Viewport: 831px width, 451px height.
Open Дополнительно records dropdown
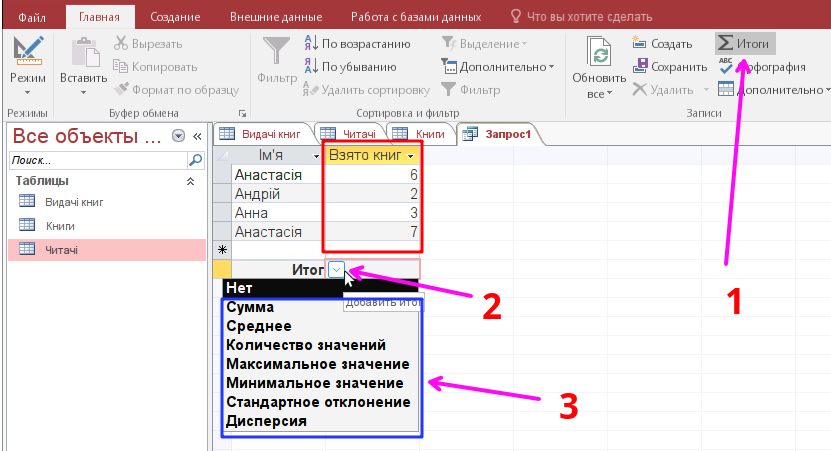[x=774, y=90]
